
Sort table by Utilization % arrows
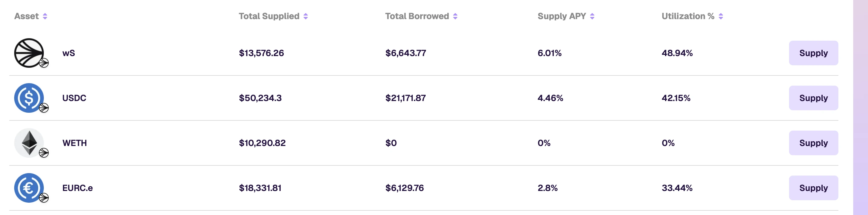[721, 16]
